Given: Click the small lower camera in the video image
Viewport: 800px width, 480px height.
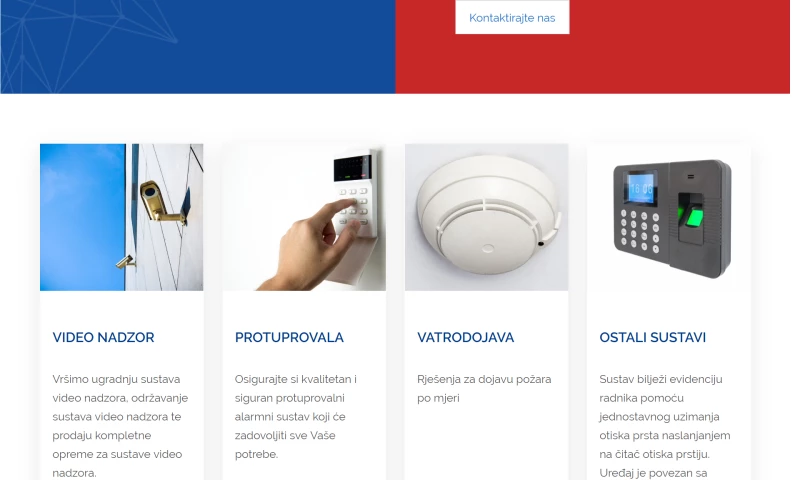Looking at the screenshot, I should click(x=126, y=262).
